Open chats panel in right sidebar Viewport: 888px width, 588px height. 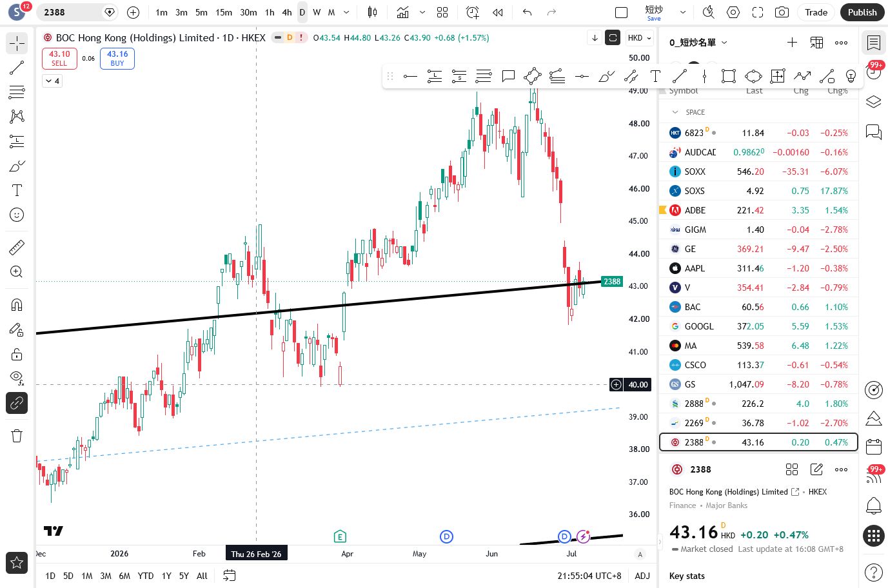click(874, 132)
